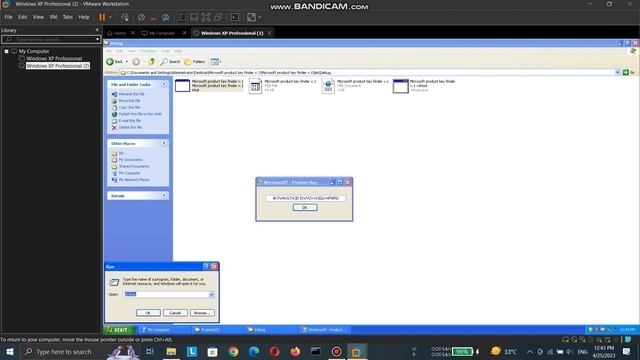Open the VM menu
The image size is (640, 360).
click(53, 17)
